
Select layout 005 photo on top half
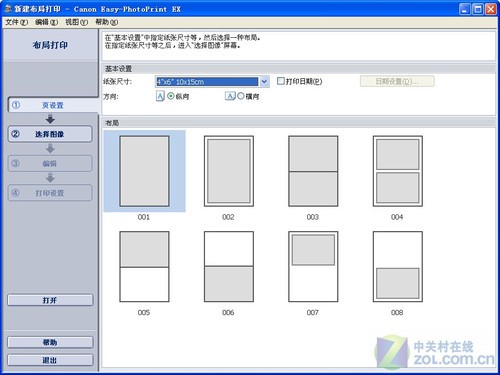tap(144, 267)
